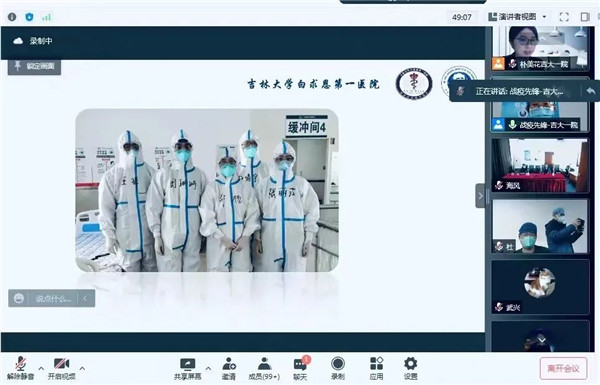Open the 演讲者视图 view dropdown
Image resolution: width=600 pixels, height=385 pixels.
(x=517, y=17)
